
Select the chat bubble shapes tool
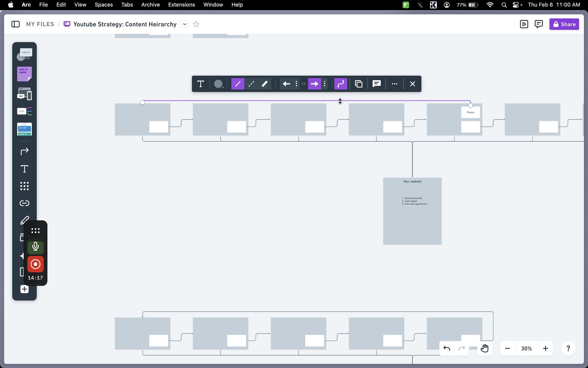pos(24,54)
